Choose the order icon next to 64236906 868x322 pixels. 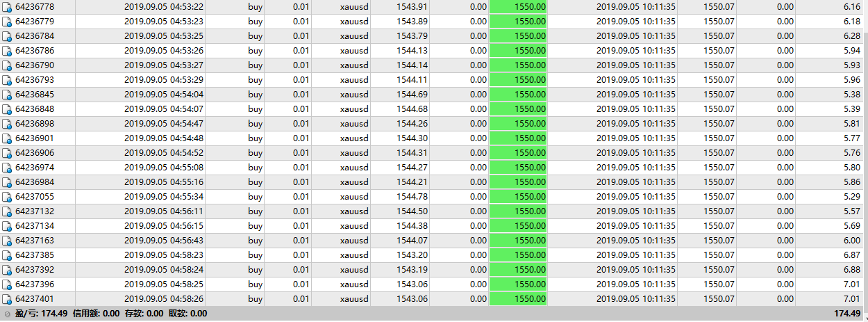click(7, 153)
